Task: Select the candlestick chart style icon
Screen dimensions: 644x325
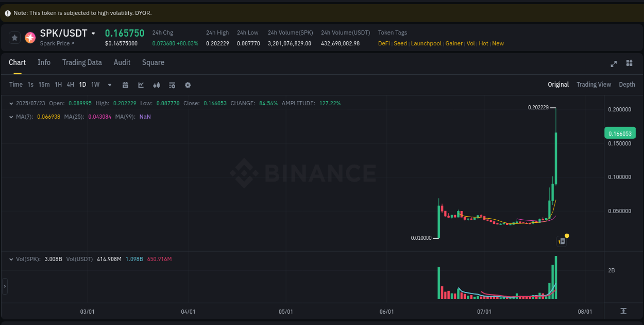Action: [x=157, y=85]
